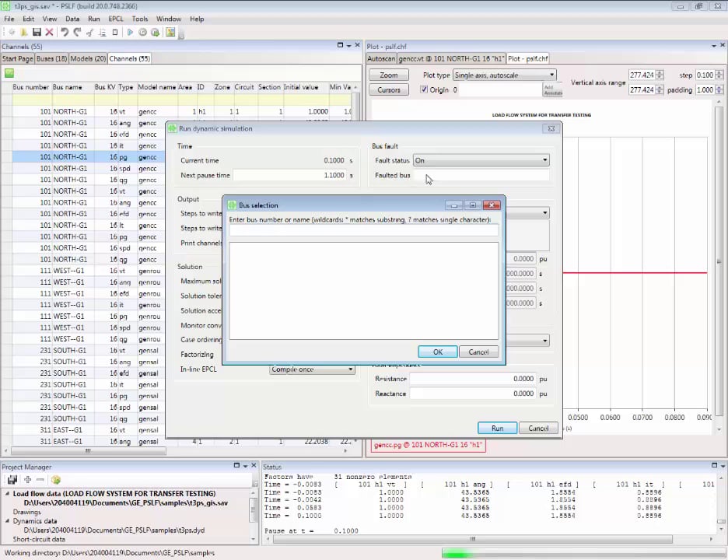Click the small blank page toolbar icon

(x=114, y=32)
